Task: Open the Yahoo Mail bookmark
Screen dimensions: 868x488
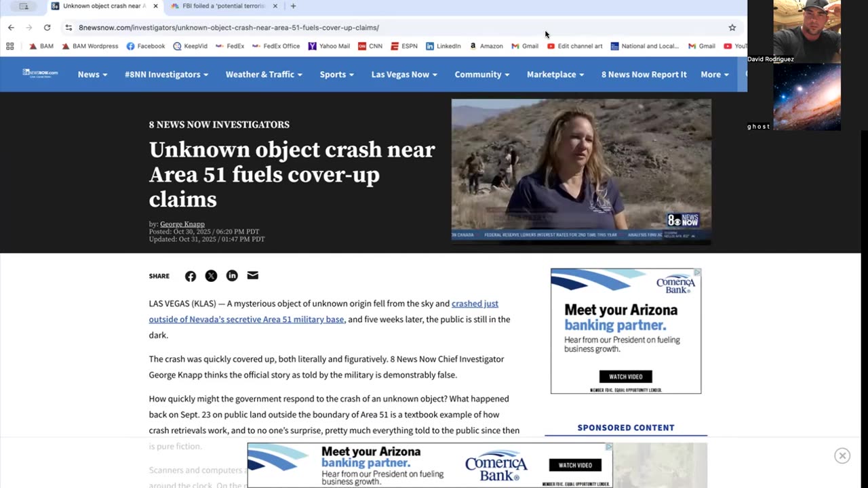Action: [329, 46]
